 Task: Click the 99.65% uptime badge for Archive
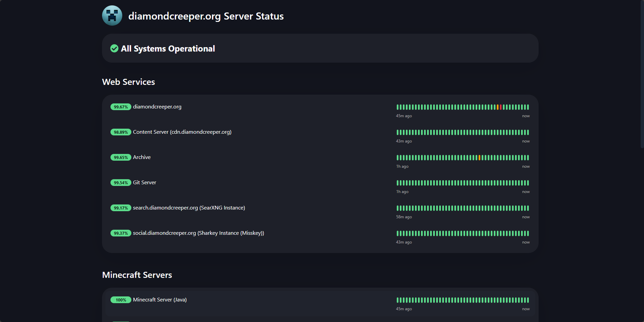click(121, 157)
